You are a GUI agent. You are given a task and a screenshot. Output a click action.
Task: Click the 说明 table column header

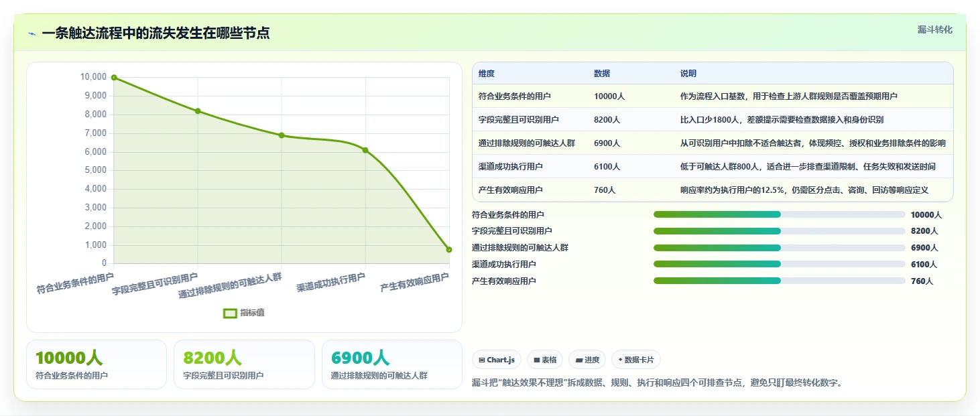688,74
